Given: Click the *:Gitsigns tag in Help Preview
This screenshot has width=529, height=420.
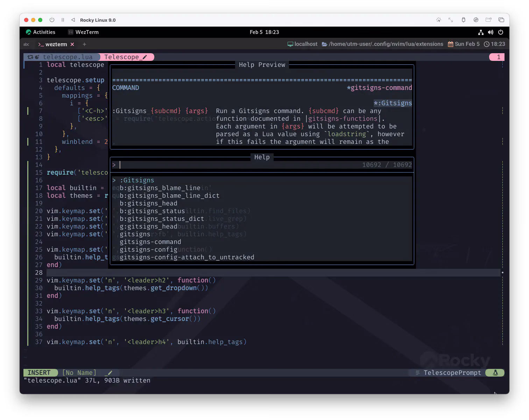Looking at the screenshot, I should [393, 103].
